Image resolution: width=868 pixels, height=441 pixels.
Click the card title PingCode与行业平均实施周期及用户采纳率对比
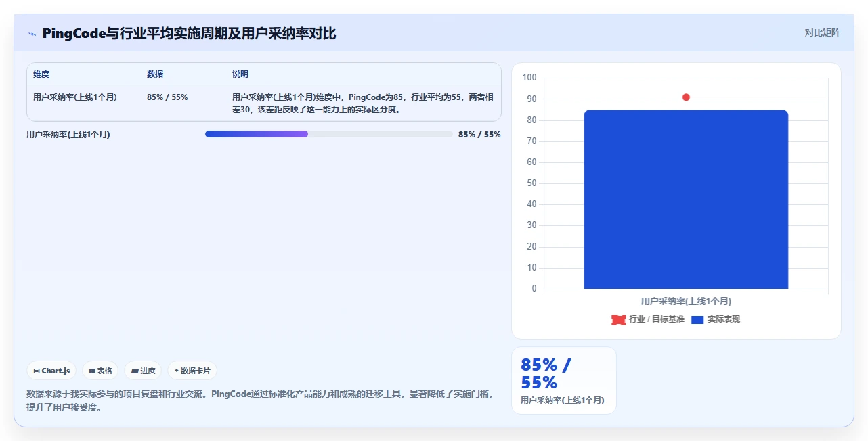coord(189,33)
